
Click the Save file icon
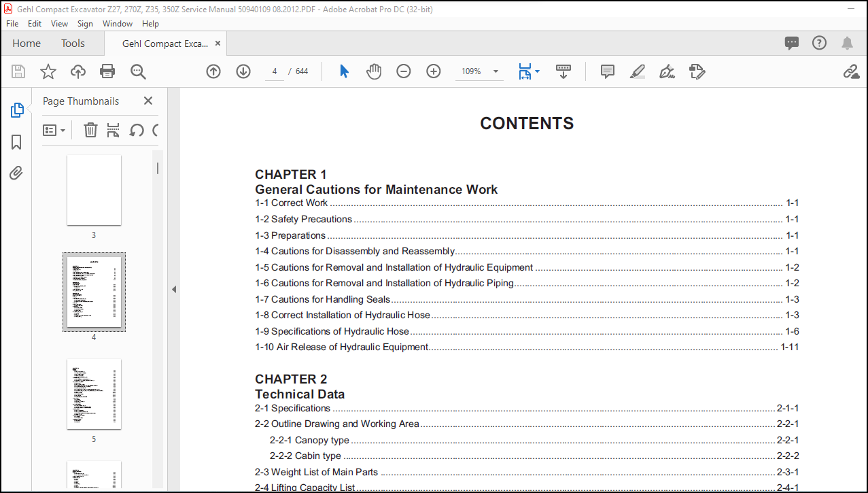coord(18,71)
